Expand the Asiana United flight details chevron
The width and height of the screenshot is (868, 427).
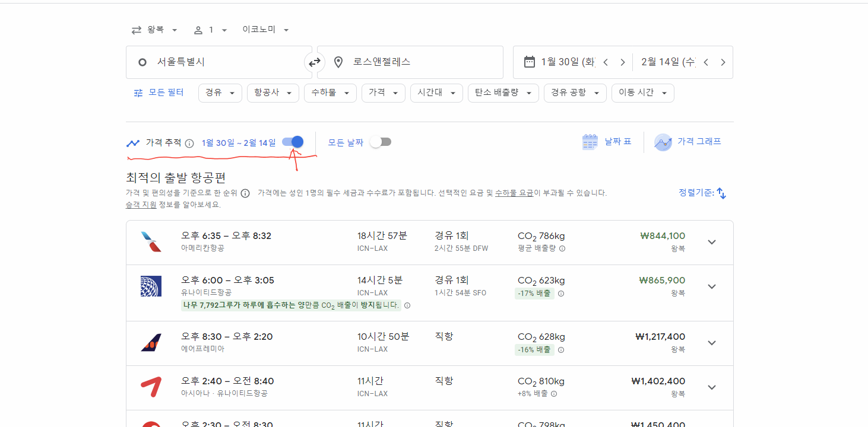coord(711,387)
